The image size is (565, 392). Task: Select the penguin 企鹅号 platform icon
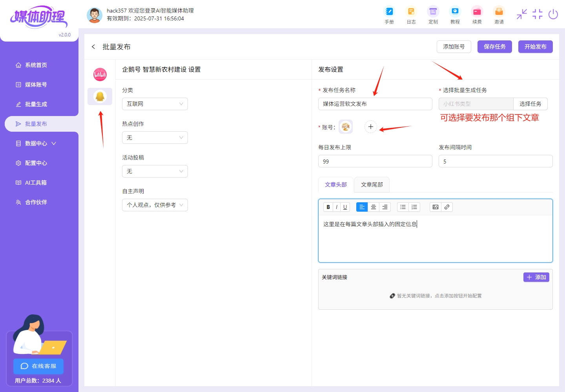coord(100,96)
